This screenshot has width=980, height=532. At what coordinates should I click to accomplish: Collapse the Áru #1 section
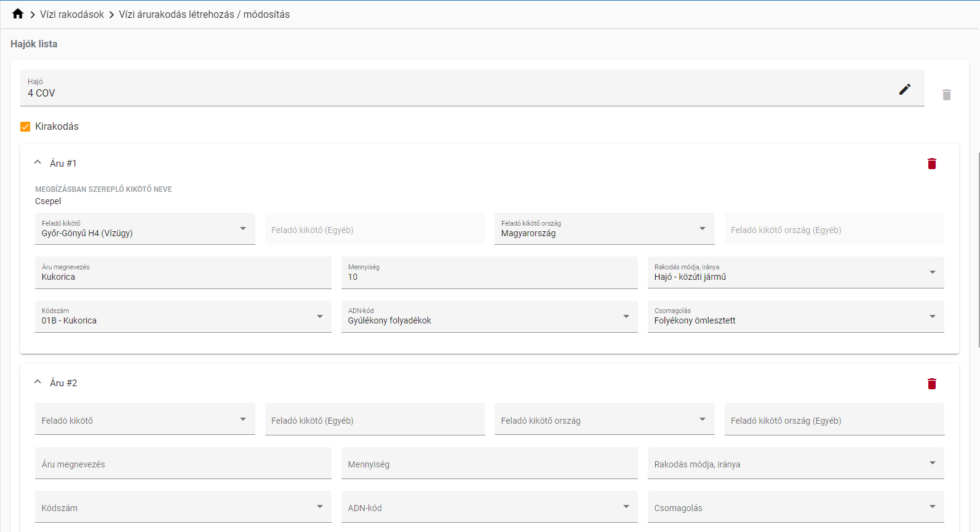coord(38,162)
